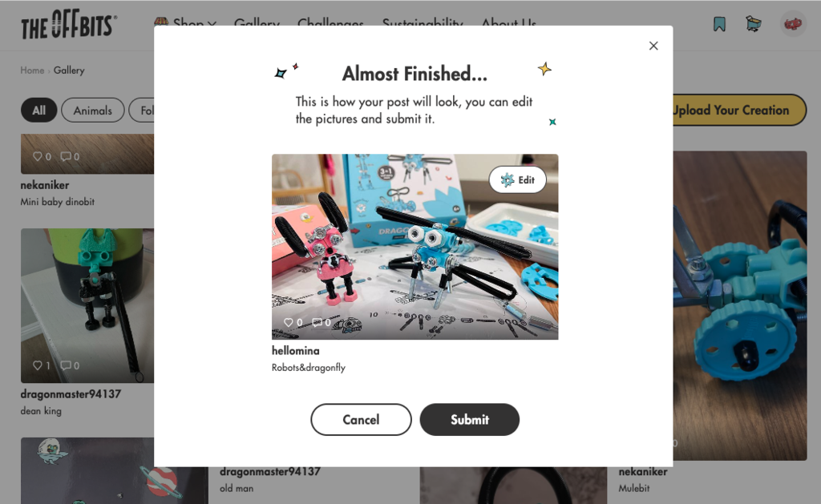Click the Cancel button
821x504 pixels.
362,420
